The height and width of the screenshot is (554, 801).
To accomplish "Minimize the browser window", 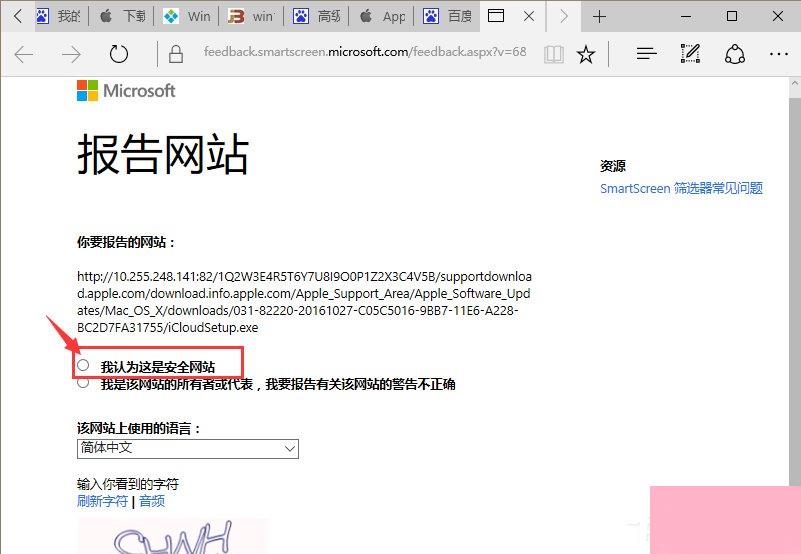I will tap(686, 16).
